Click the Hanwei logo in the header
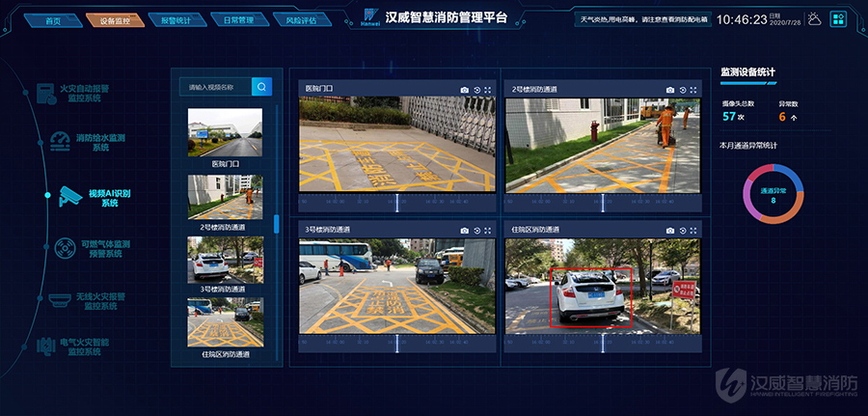Screen dimensions: 868x416 click(370, 17)
